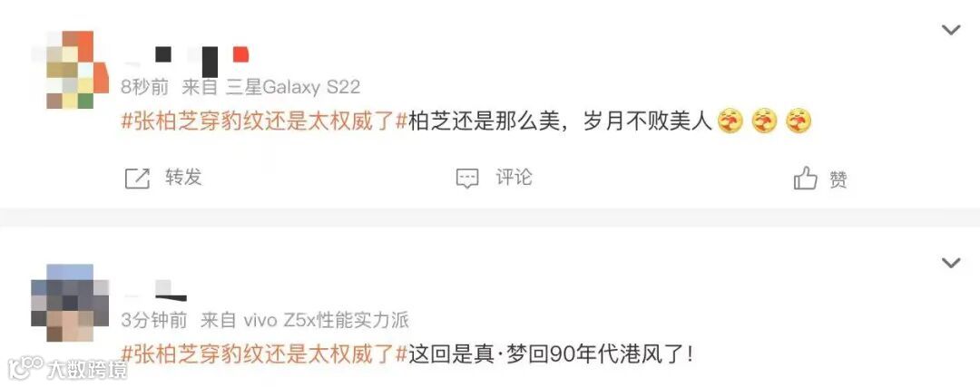Click the comment bubble icon on first post

point(467,179)
